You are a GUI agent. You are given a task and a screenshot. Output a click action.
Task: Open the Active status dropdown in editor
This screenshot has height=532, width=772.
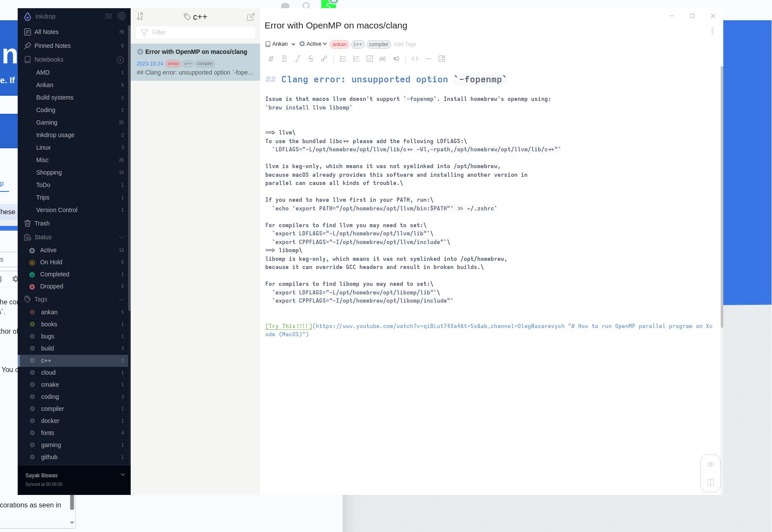[x=314, y=44]
